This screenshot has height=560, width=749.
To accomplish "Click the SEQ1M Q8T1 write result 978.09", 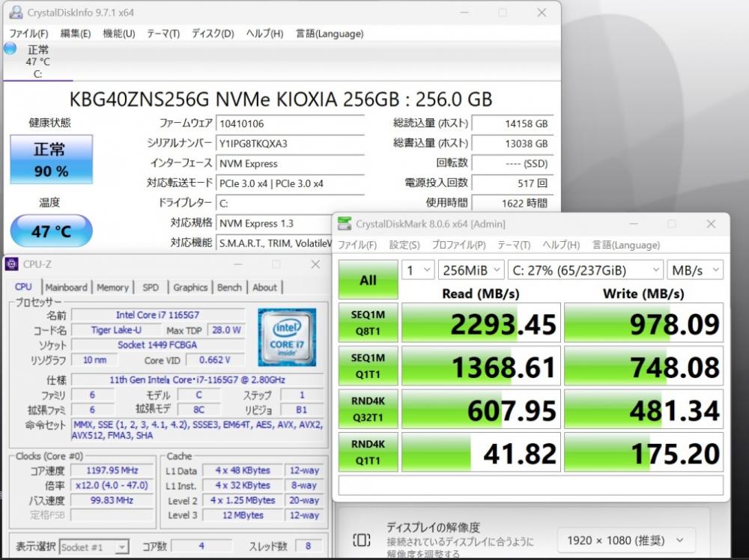I will (x=643, y=323).
